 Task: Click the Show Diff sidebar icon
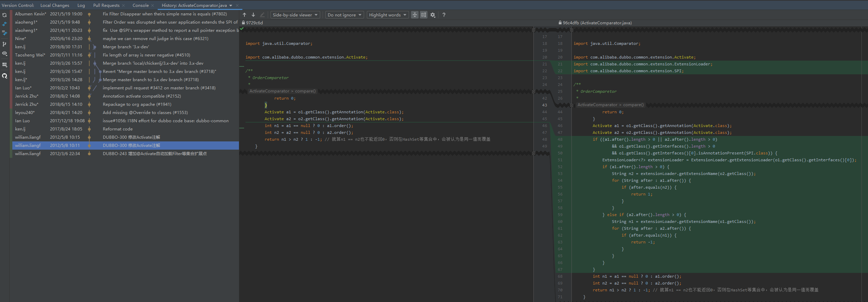(x=4, y=24)
